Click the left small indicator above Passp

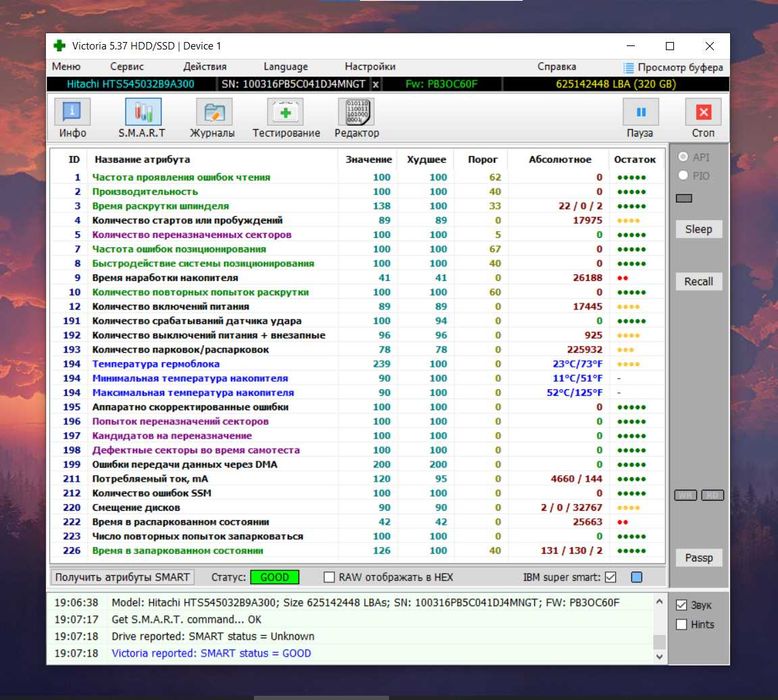coord(685,495)
